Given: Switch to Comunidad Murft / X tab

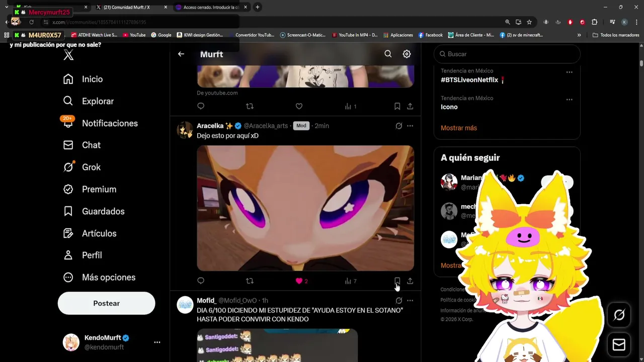Looking at the screenshot, I should 131,7.
